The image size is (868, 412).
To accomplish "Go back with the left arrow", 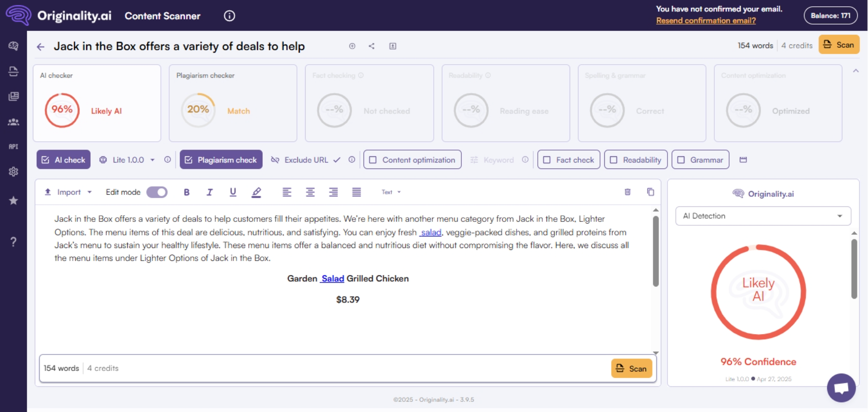I will point(40,47).
